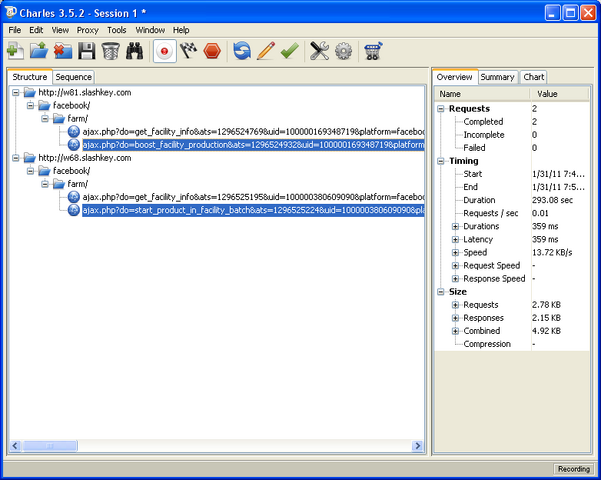Click the scroll left arrow in Structure pane

[15, 446]
